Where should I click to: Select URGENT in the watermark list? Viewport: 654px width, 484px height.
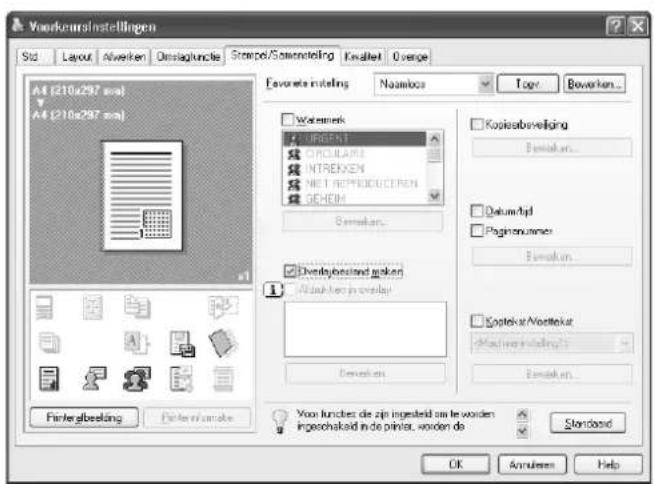[355, 139]
